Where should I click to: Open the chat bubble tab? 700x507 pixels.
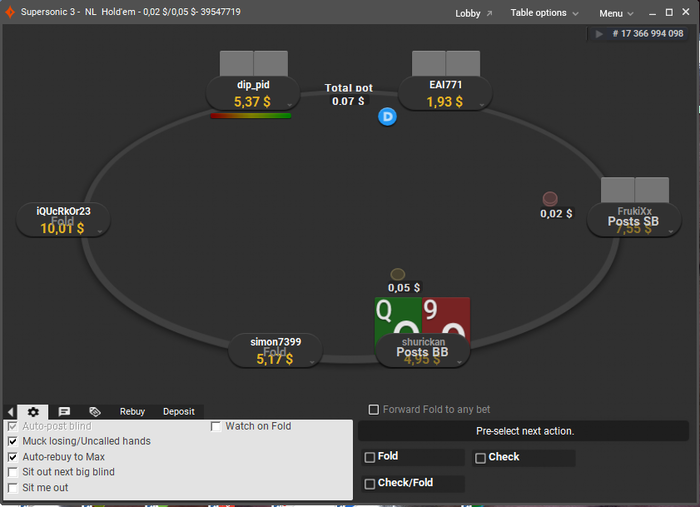pos(64,411)
